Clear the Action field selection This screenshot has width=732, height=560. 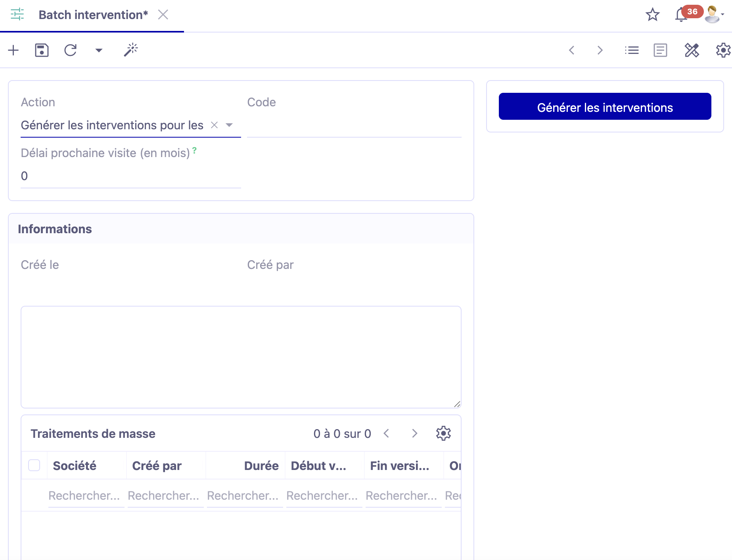[214, 125]
